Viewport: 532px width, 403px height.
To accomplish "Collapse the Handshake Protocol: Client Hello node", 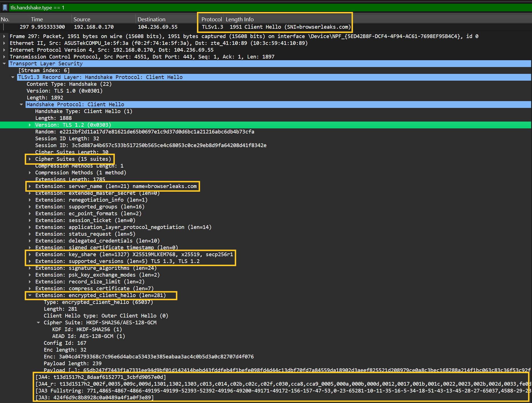I will (21, 105).
